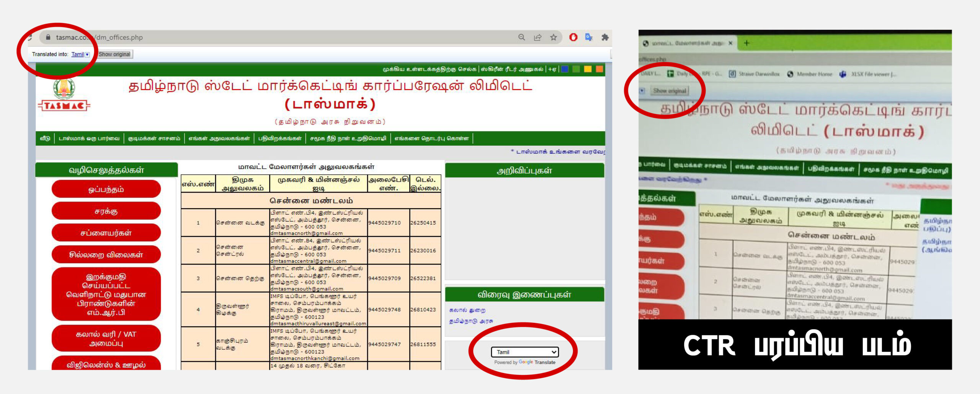Click the red சரக்கு button
Screen dimensions: 980x394
[x=106, y=211]
